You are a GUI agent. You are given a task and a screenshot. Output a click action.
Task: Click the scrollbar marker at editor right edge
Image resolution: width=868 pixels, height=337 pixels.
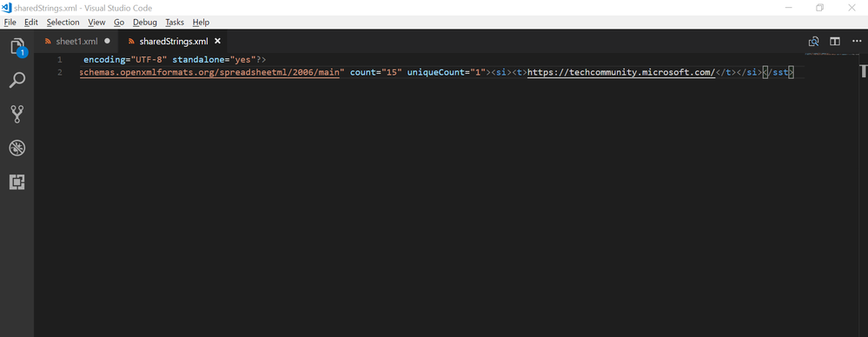pos(863,71)
